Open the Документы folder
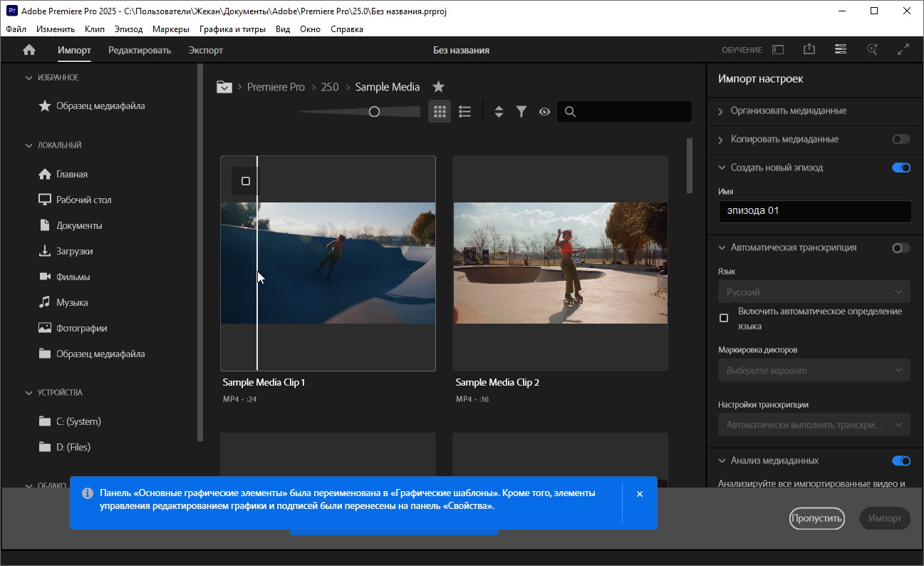 click(79, 225)
